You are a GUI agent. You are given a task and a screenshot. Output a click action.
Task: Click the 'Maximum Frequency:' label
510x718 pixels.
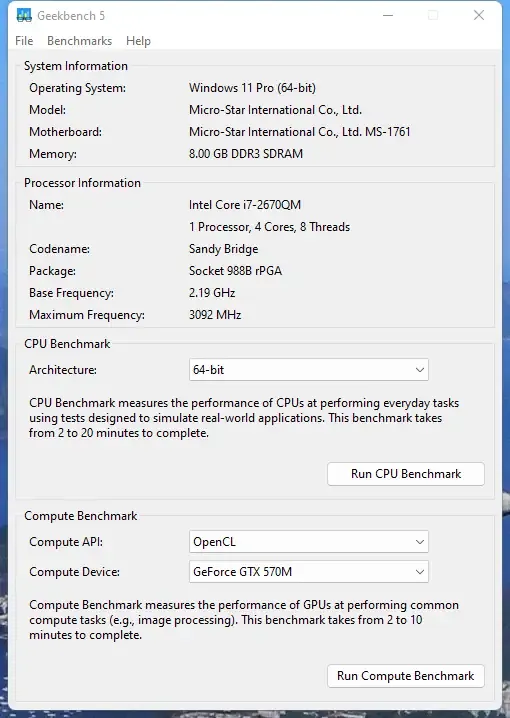pyautogui.click(x=87, y=315)
